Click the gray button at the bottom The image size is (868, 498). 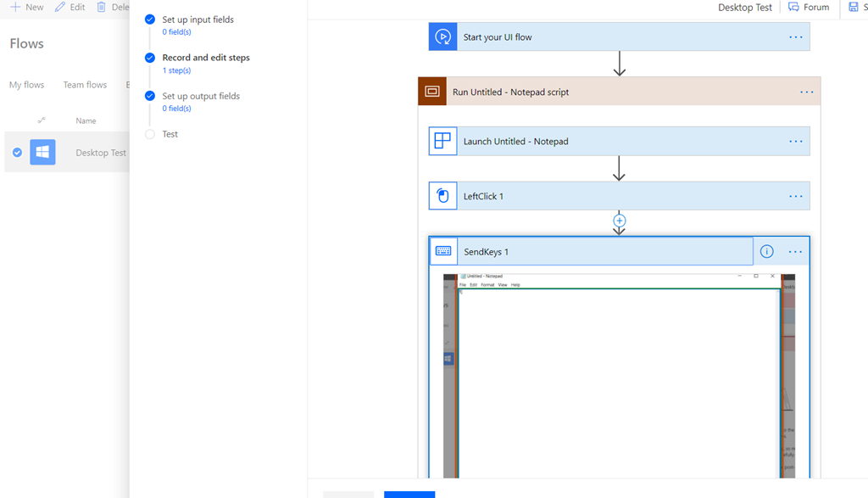point(348,494)
